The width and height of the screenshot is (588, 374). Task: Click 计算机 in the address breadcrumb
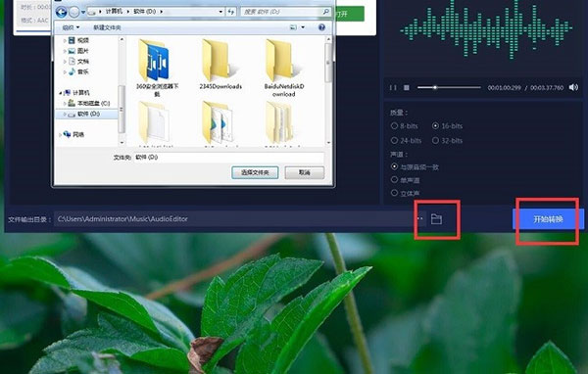[114, 12]
